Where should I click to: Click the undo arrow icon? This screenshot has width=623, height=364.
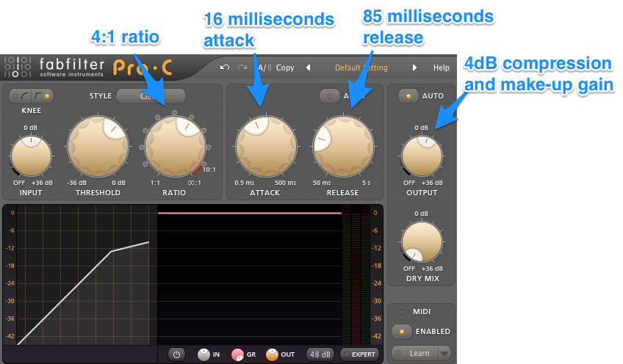(x=225, y=67)
